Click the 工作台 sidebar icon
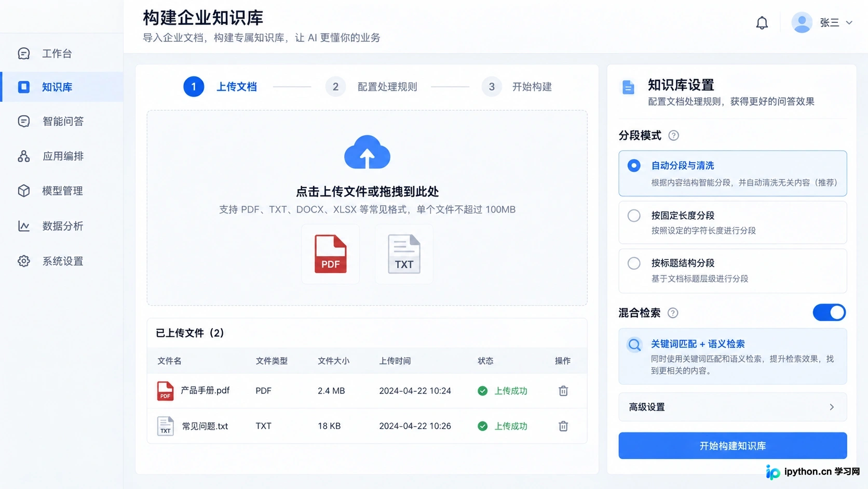The width and height of the screenshot is (868, 489). pyautogui.click(x=24, y=54)
